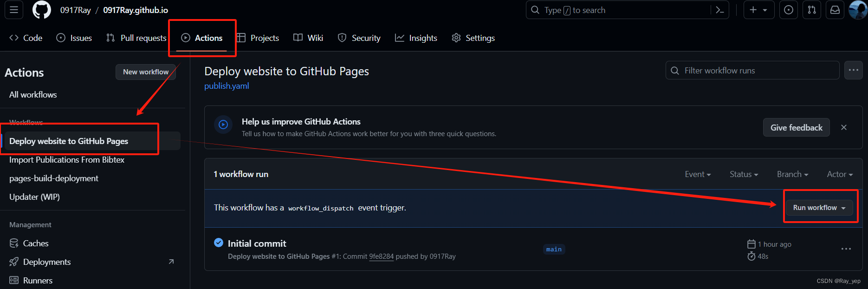
Task: Switch to the Security tab
Action: 359,38
